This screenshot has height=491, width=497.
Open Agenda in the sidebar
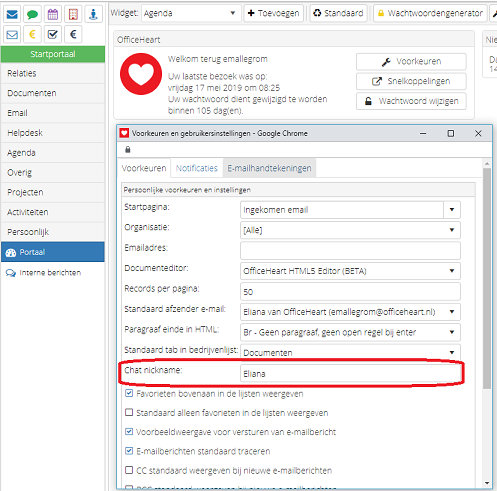[53, 153]
